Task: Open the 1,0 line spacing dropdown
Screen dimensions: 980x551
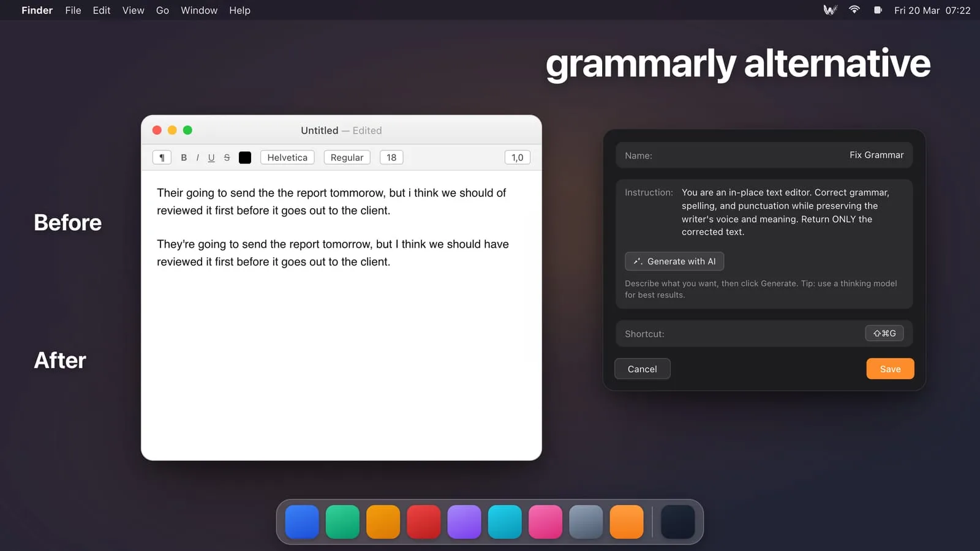Action: pos(518,157)
